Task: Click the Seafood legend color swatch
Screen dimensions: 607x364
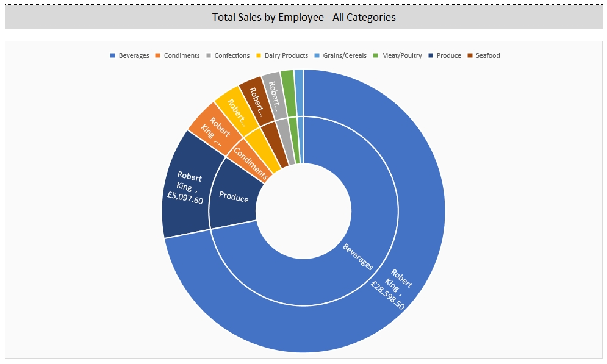Action: click(470, 55)
